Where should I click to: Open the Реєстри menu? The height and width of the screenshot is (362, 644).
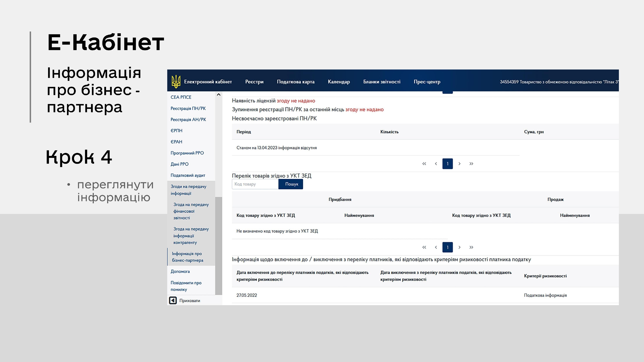point(254,82)
